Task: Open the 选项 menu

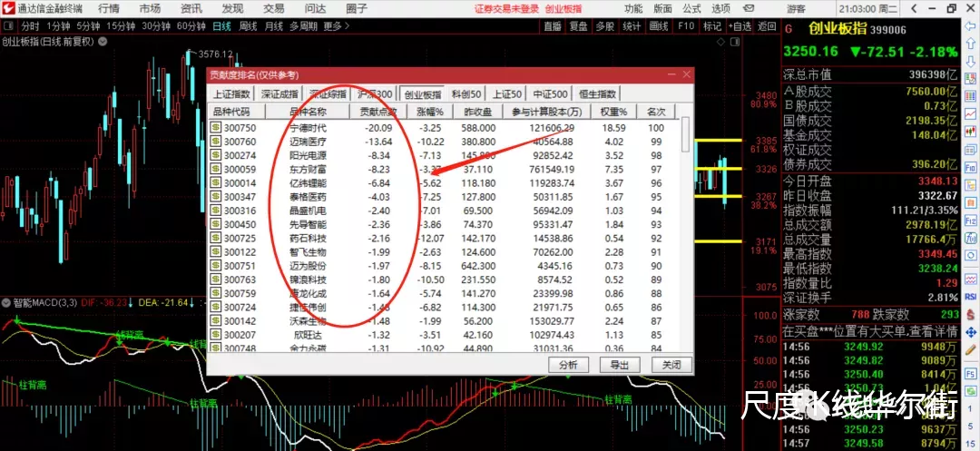Action: (x=720, y=9)
